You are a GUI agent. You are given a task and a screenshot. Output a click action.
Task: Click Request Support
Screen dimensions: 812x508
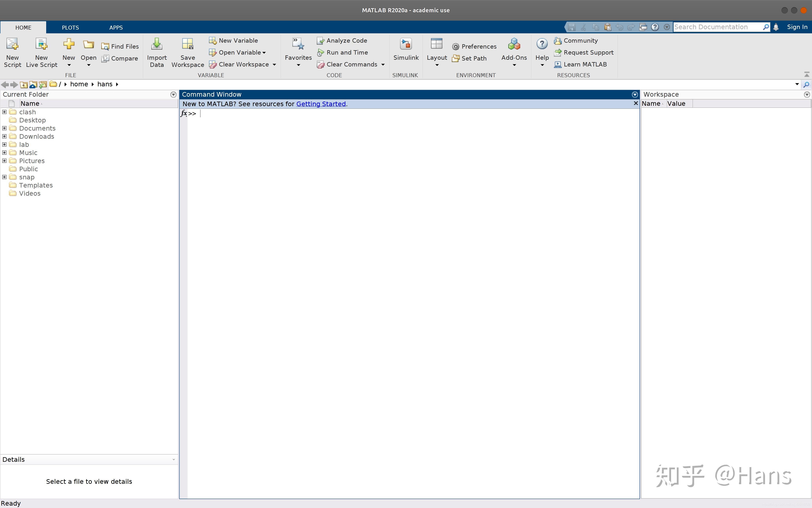tap(583, 52)
